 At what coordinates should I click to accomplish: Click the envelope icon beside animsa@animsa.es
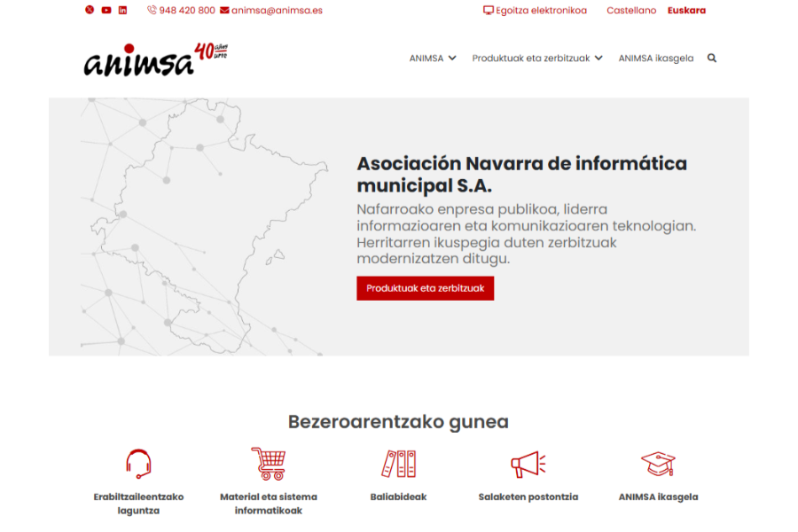click(x=224, y=10)
